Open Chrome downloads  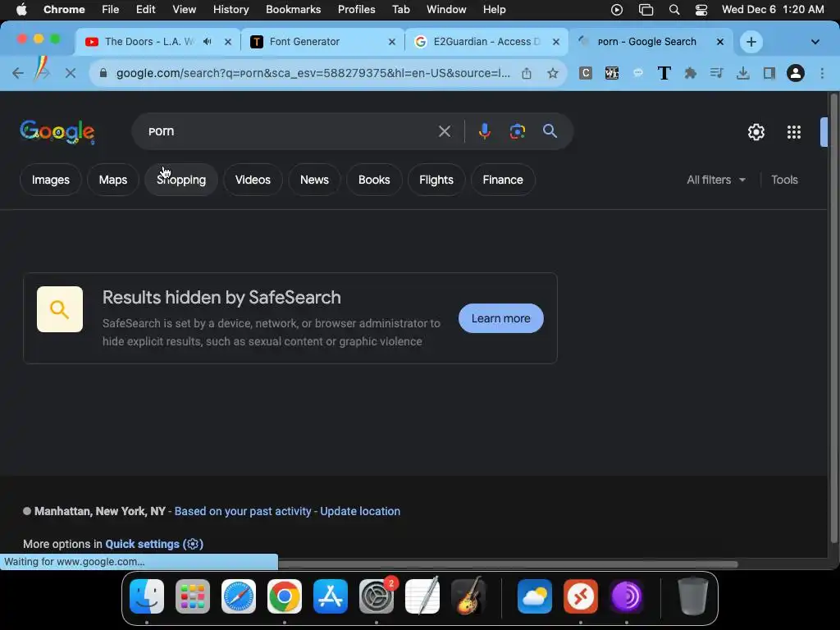(x=742, y=73)
